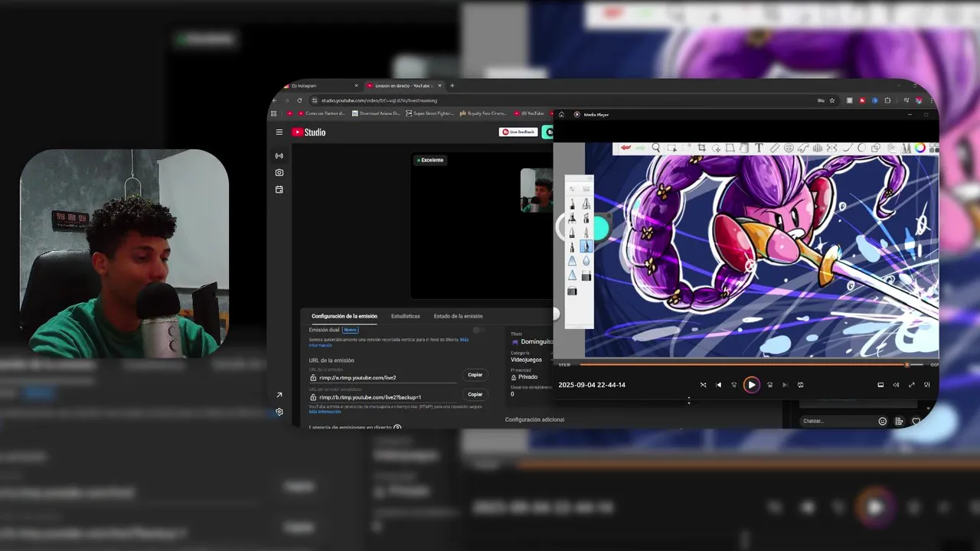Image resolution: width=980 pixels, height=551 pixels.
Task: Open Configuración de la emisión tab
Action: pyautogui.click(x=345, y=316)
